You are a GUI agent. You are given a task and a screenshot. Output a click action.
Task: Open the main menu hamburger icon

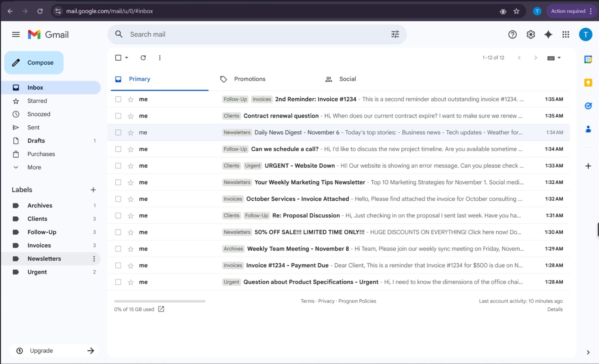[16, 34]
